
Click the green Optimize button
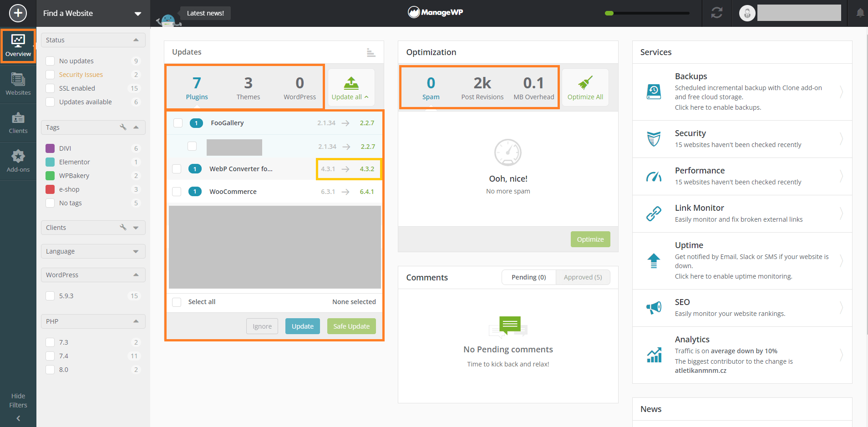click(x=590, y=239)
